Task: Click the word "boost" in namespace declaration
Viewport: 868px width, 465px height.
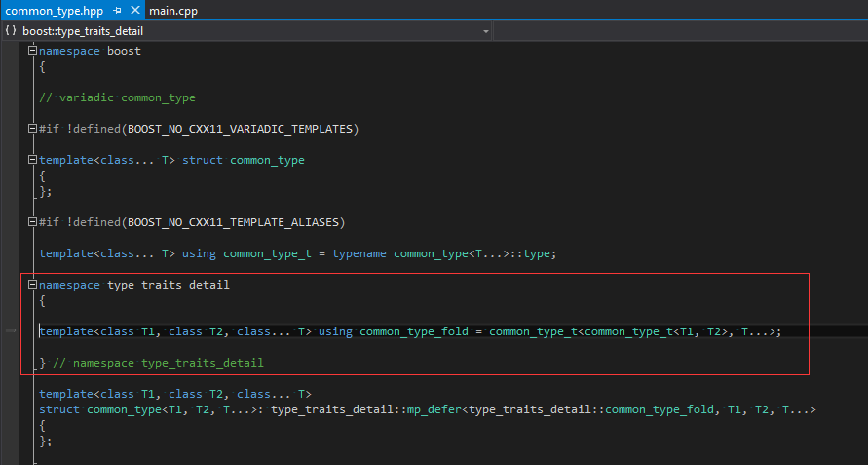Action: point(124,51)
